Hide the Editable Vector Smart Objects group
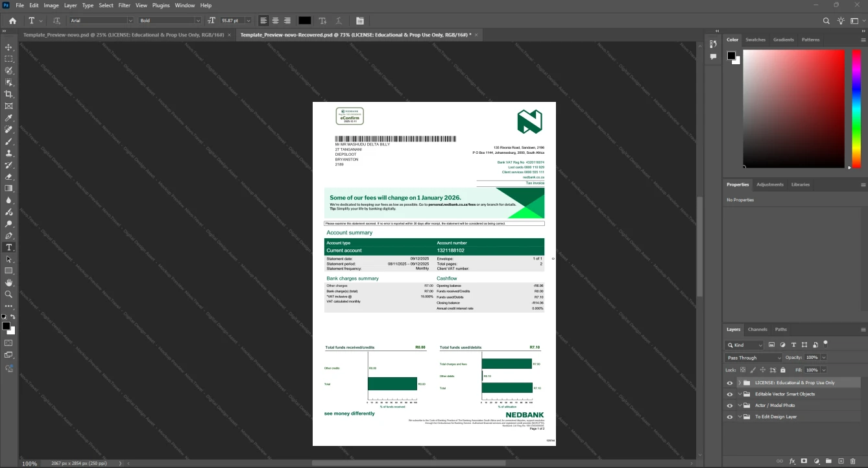 pyautogui.click(x=730, y=394)
